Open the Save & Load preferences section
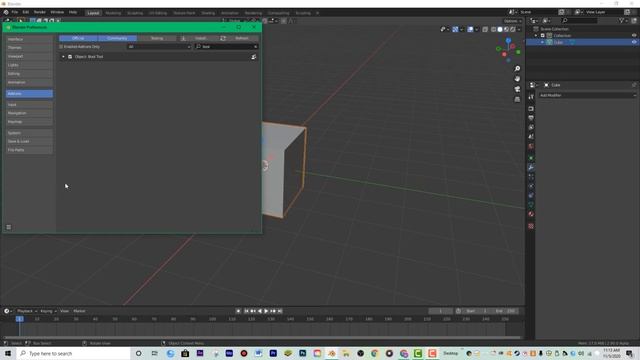 coord(29,141)
